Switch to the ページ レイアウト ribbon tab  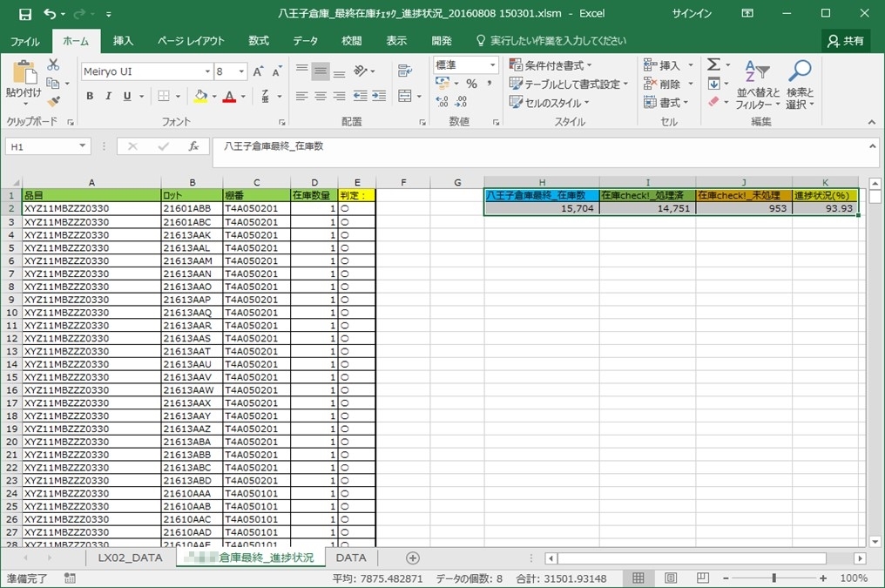(190, 41)
